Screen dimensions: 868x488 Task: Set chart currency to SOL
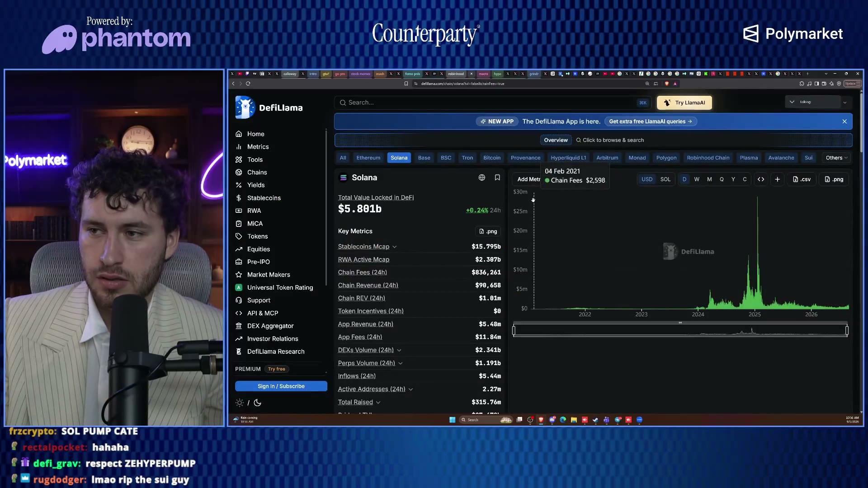click(x=665, y=179)
